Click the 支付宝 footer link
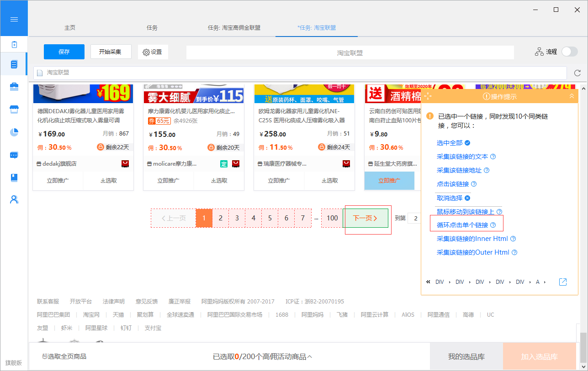Viewport: 588px width, 371px height. pos(153,328)
